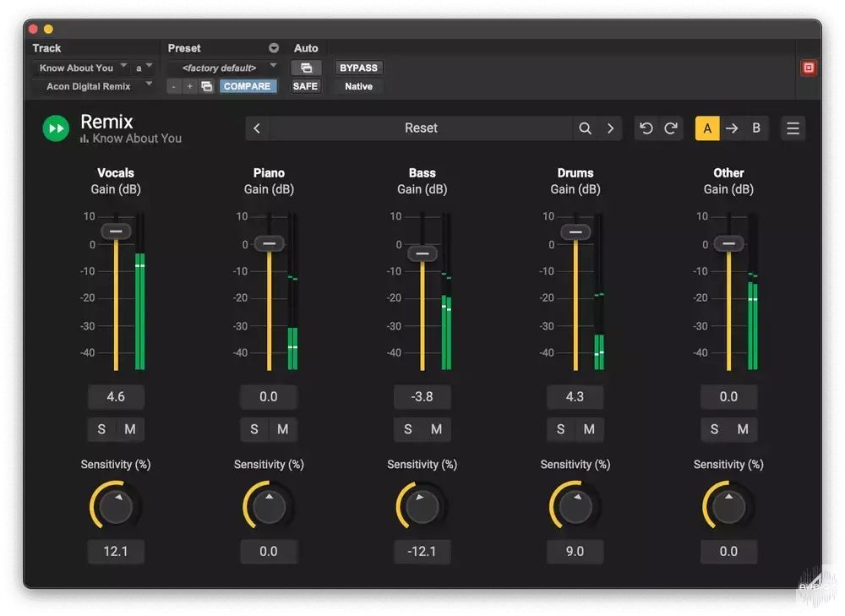Image resolution: width=845 pixels, height=616 pixels.
Task: Select A state
Action: coord(707,128)
